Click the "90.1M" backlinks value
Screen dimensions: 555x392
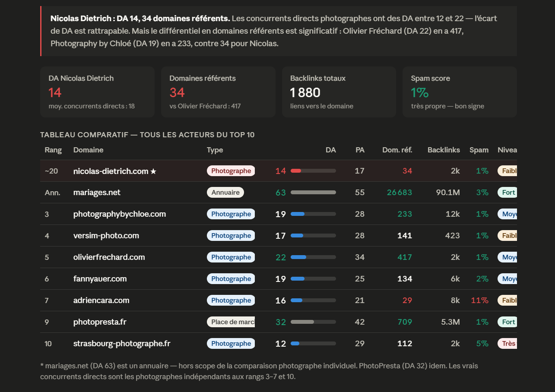pos(448,193)
